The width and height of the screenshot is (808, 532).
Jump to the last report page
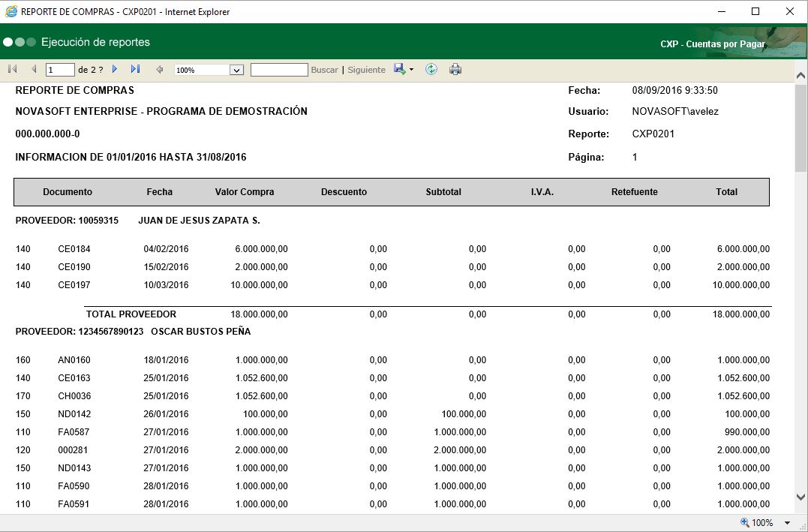(x=135, y=69)
